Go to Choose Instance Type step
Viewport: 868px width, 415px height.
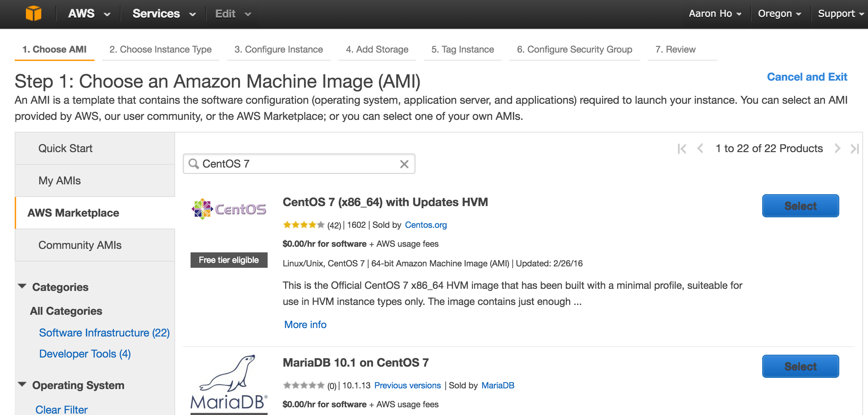coord(160,49)
